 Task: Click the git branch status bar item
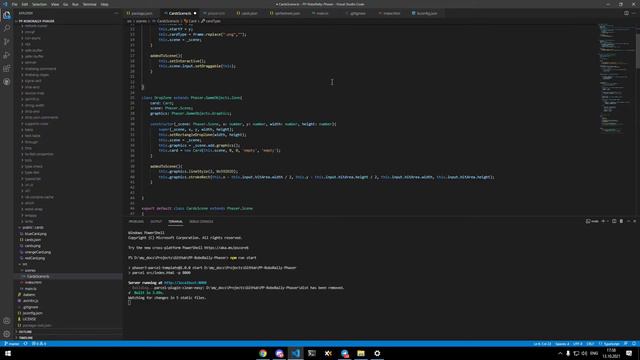point(11,344)
